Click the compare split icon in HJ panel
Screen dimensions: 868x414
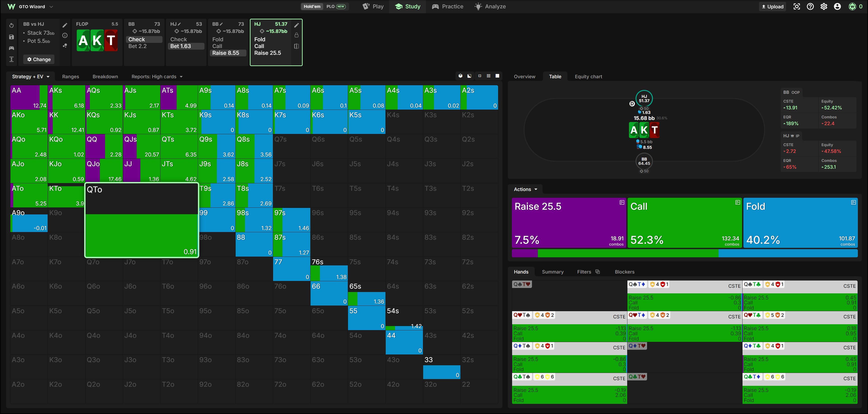[297, 46]
